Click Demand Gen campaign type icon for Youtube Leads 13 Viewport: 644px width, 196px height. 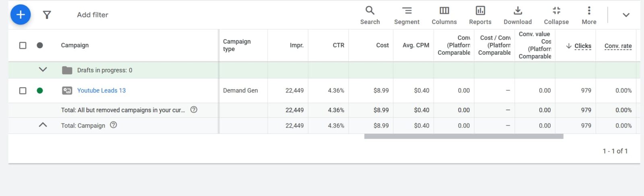(67, 90)
